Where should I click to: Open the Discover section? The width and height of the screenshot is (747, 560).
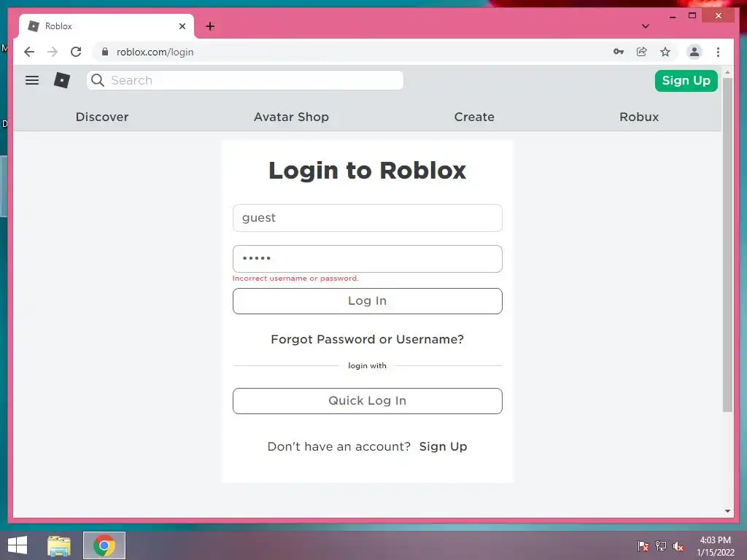pyautogui.click(x=102, y=117)
